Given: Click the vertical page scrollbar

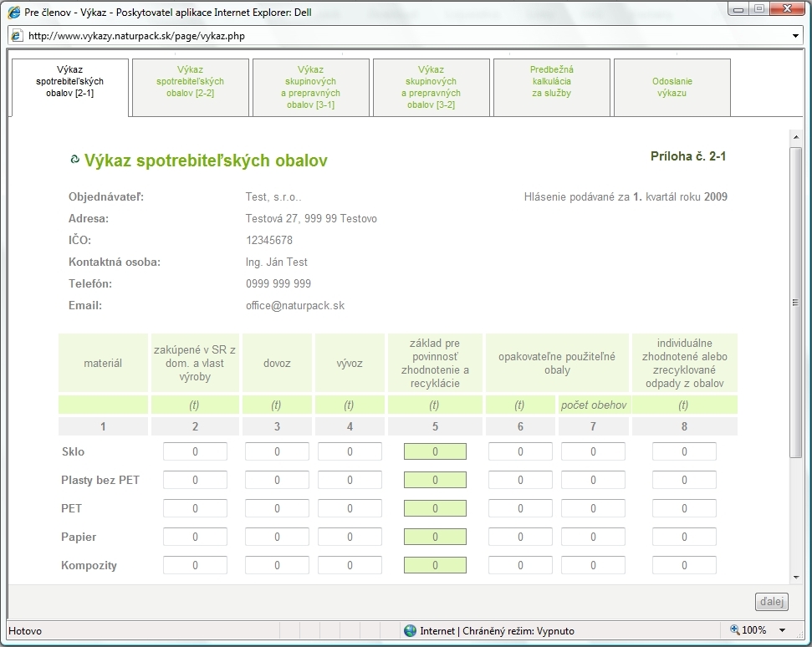Looking at the screenshot, I should [795, 302].
